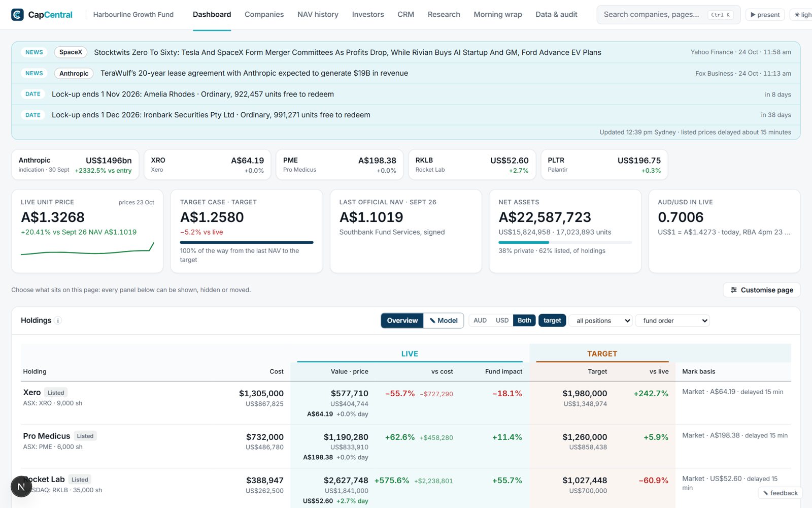Open the Pro Medicus holding row
Screen dimensions: 812x508
click(x=406, y=447)
